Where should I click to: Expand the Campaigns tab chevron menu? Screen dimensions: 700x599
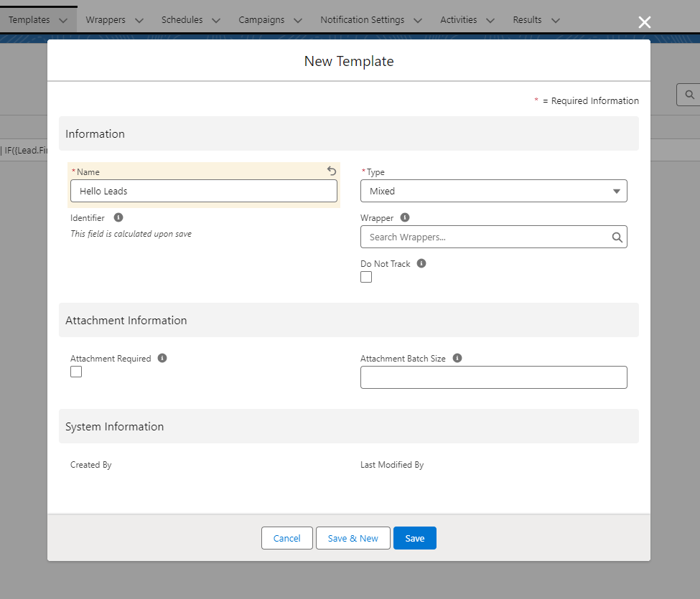(298, 21)
